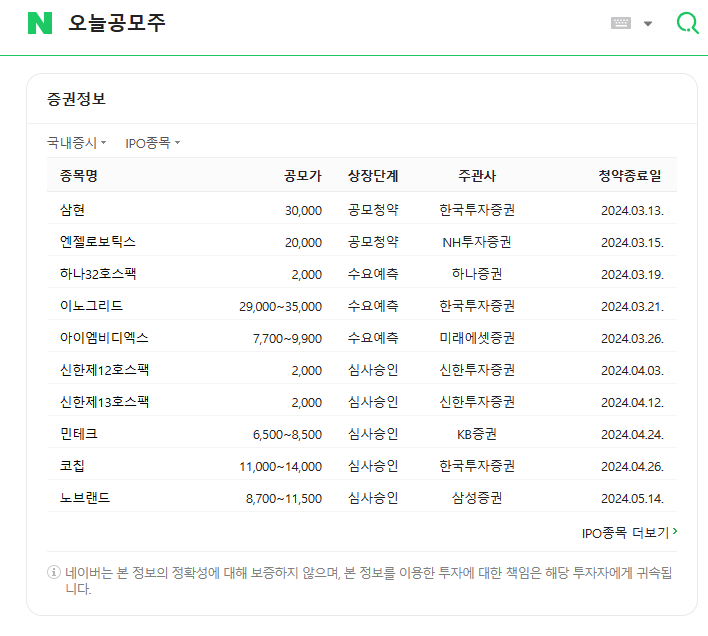Expand the arrow next to keyboard icon
The width and height of the screenshot is (708, 636).
coord(647,23)
